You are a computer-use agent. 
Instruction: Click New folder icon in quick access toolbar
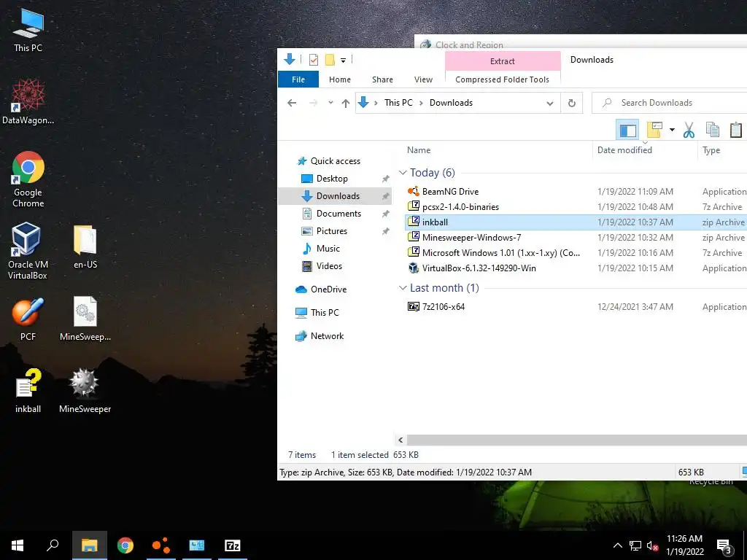330,60
